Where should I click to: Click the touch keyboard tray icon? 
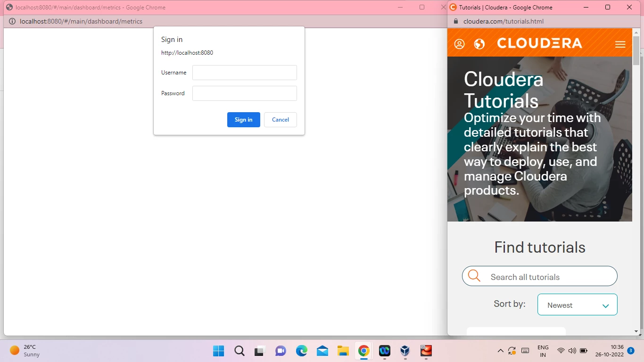525,351
